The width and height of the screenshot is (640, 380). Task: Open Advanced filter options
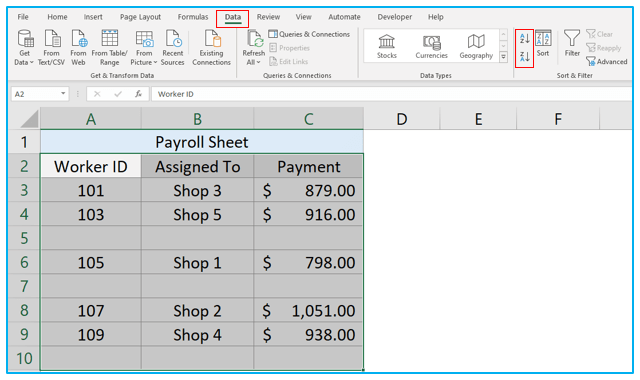coord(607,62)
